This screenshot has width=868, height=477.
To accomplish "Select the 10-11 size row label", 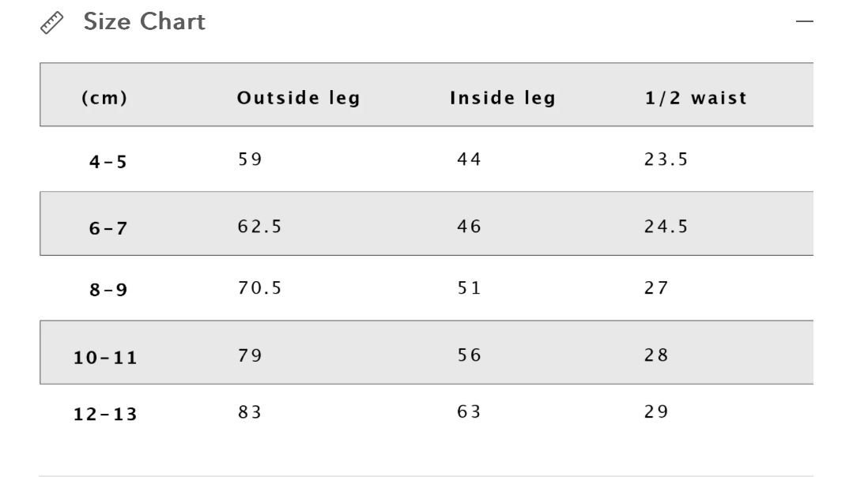I will click(105, 357).
